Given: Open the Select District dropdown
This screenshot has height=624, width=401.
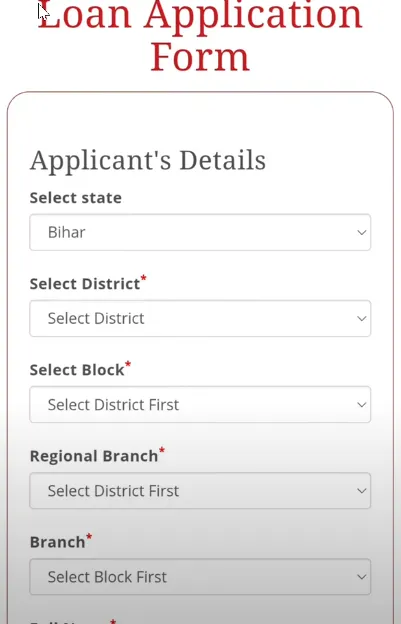Looking at the screenshot, I should coord(200,318).
